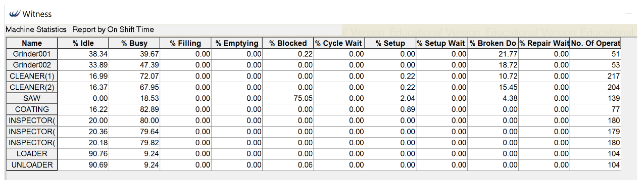Viewport: 644px width, 185px height.
Task: Select the Name column header
Action: [x=32, y=43]
